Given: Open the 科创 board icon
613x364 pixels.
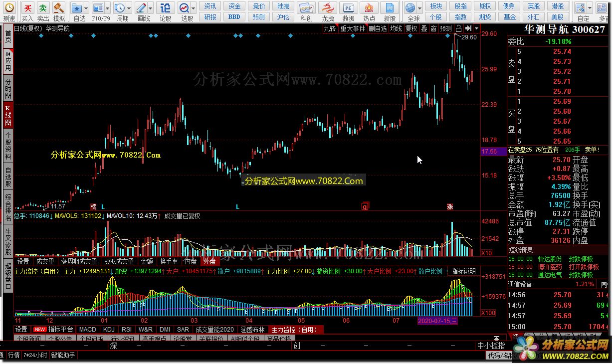Looking at the screenshot, I should point(306,8).
